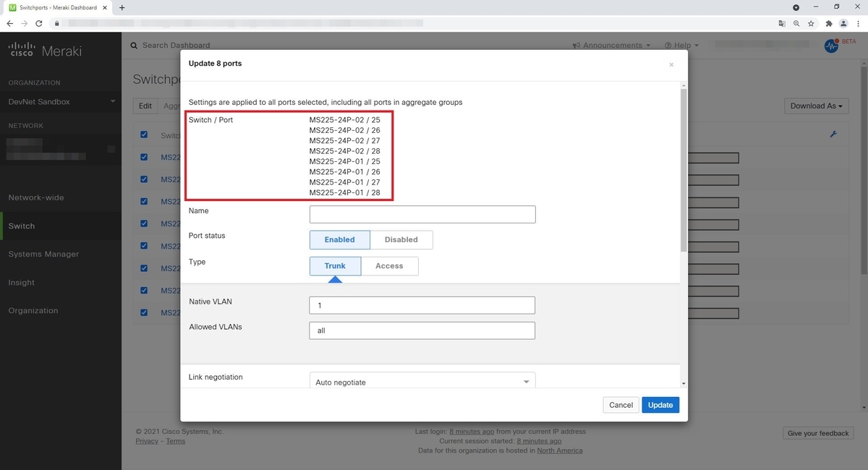Click the Help question mark icon
Image resolution: width=868 pixels, height=470 pixels.
pyautogui.click(x=667, y=45)
